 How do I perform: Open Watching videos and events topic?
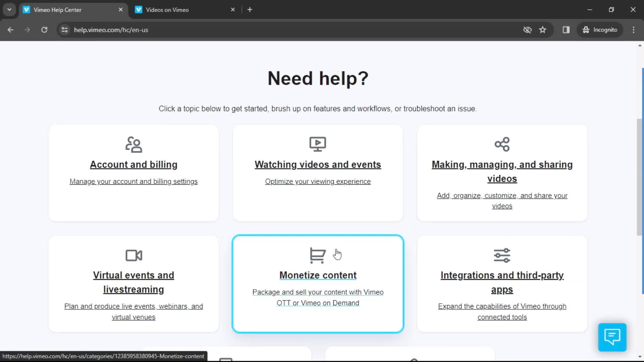tap(318, 165)
